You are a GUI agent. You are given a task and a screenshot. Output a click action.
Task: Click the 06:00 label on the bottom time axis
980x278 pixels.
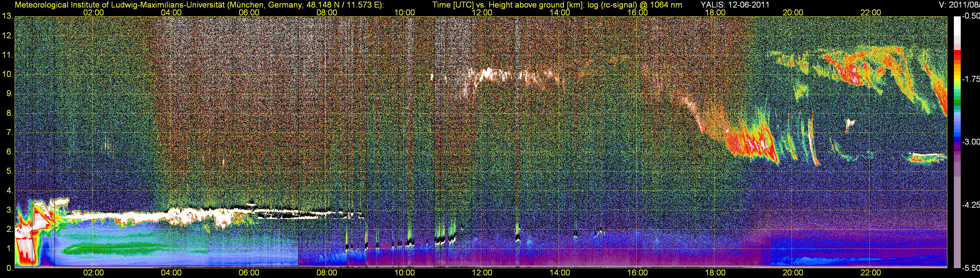[249, 273]
